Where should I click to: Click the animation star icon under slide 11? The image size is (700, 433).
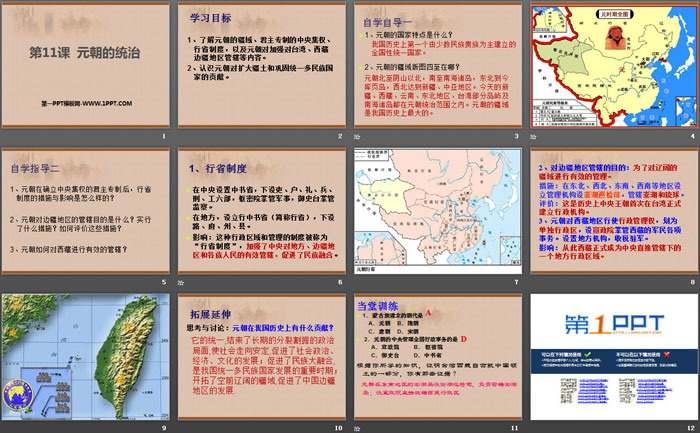point(357,429)
